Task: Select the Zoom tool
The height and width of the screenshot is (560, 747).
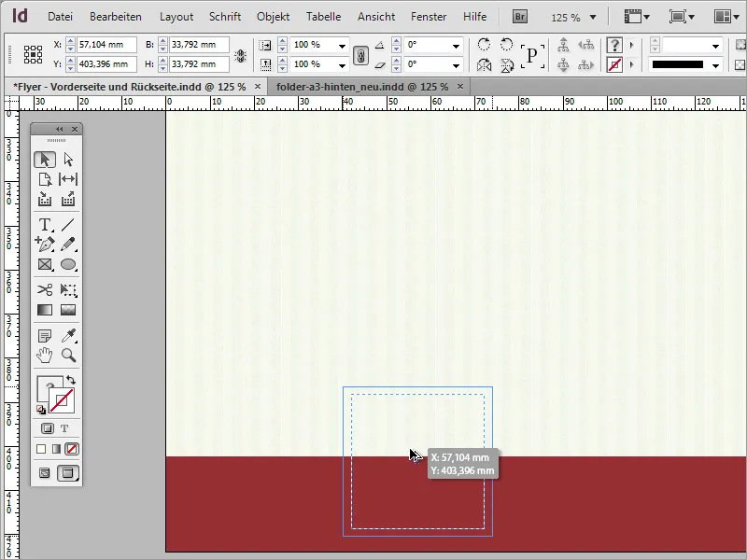Action: pyautogui.click(x=68, y=356)
